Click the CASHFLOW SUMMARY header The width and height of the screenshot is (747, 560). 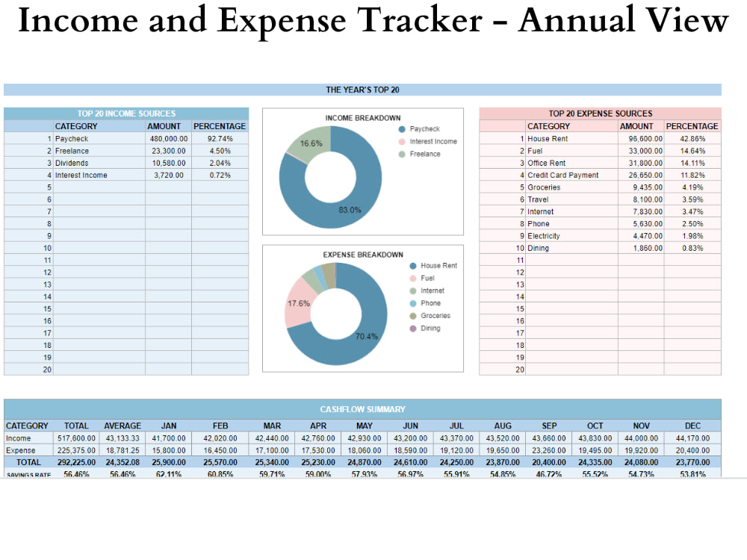point(362,409)
